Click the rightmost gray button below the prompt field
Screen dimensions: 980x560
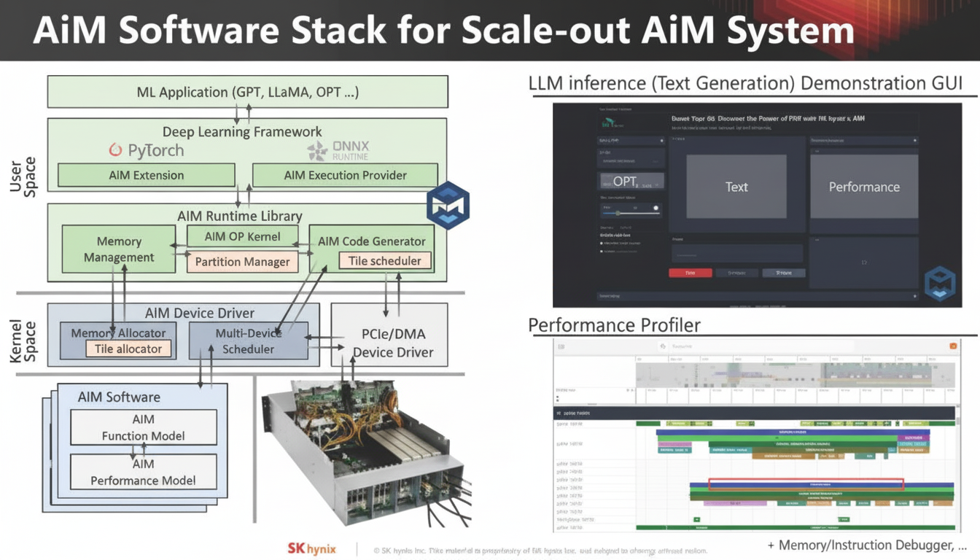tap(784, 273)
